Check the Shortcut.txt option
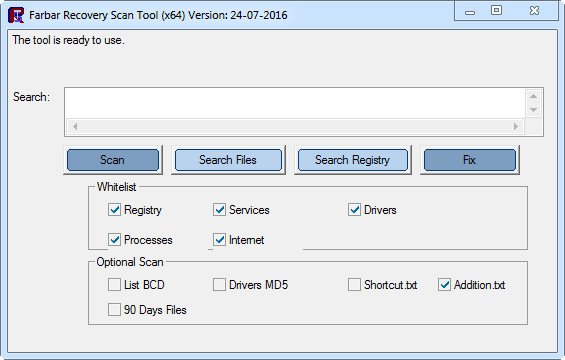 (354, 285)
